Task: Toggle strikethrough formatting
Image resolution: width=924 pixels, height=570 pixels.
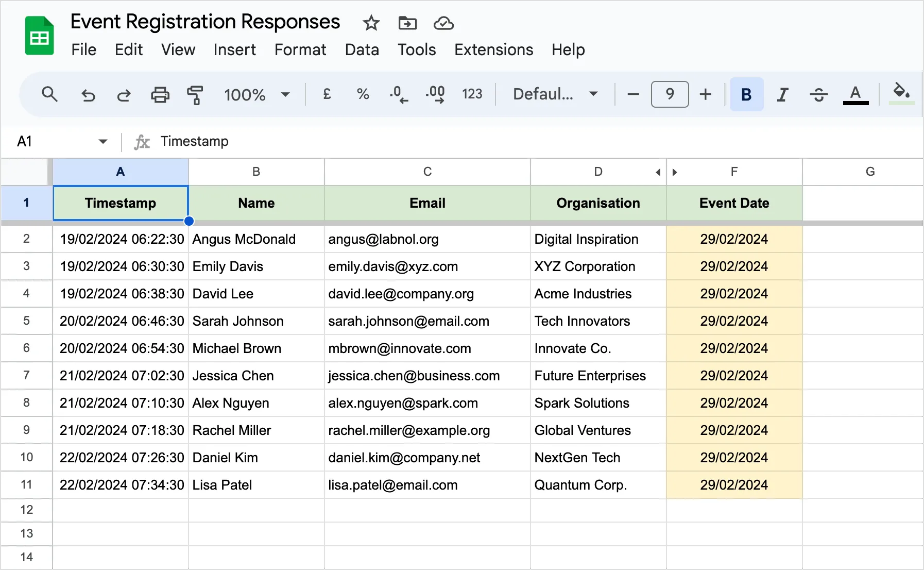Action: click(818, 94)
